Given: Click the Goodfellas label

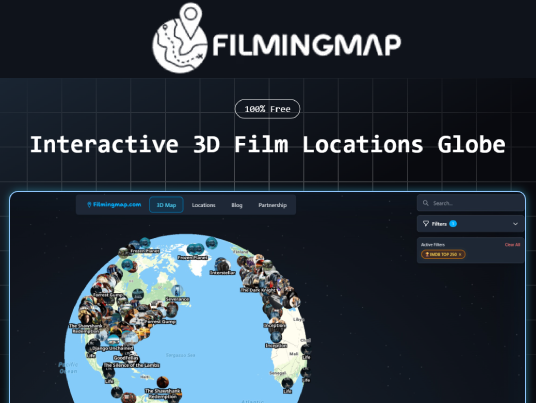Looking at the screenshot, I should (x=126, y=358).
